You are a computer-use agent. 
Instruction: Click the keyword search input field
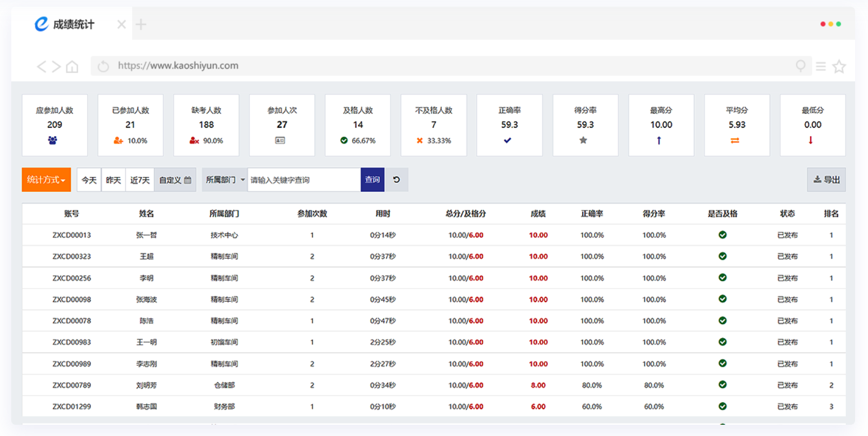pyautogui.click(x=304, y=180)
